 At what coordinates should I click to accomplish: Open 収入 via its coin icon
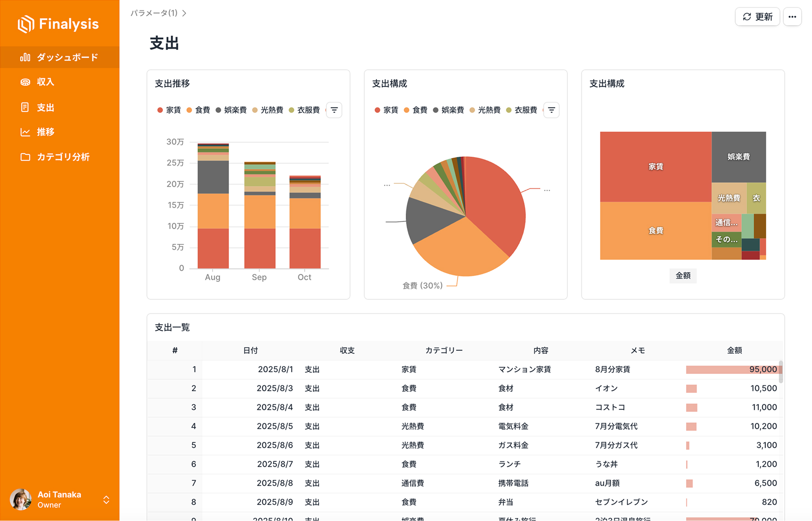coord(26,82)
